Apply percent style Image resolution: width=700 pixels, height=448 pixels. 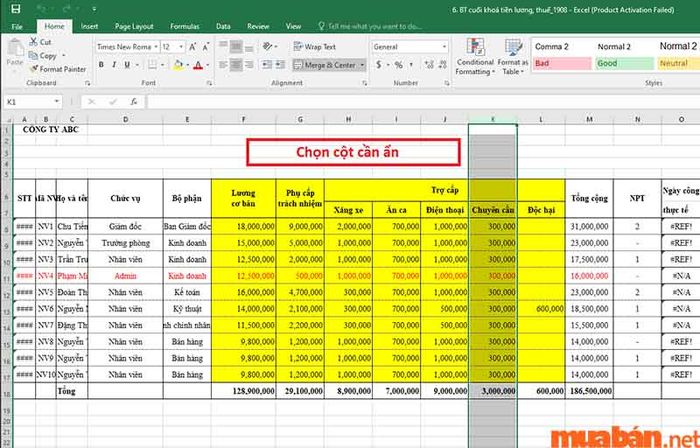click(x=399, y=65)
